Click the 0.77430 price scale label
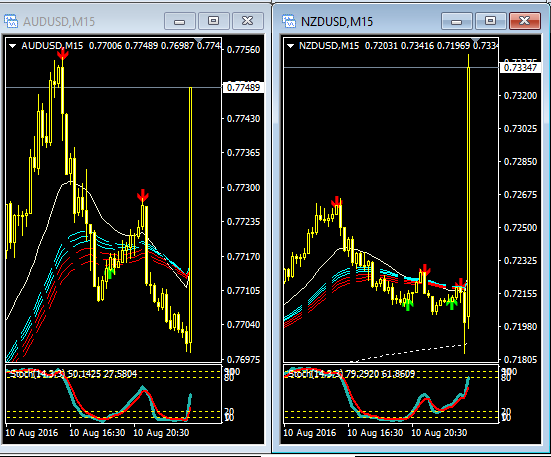 pos(244,119)
